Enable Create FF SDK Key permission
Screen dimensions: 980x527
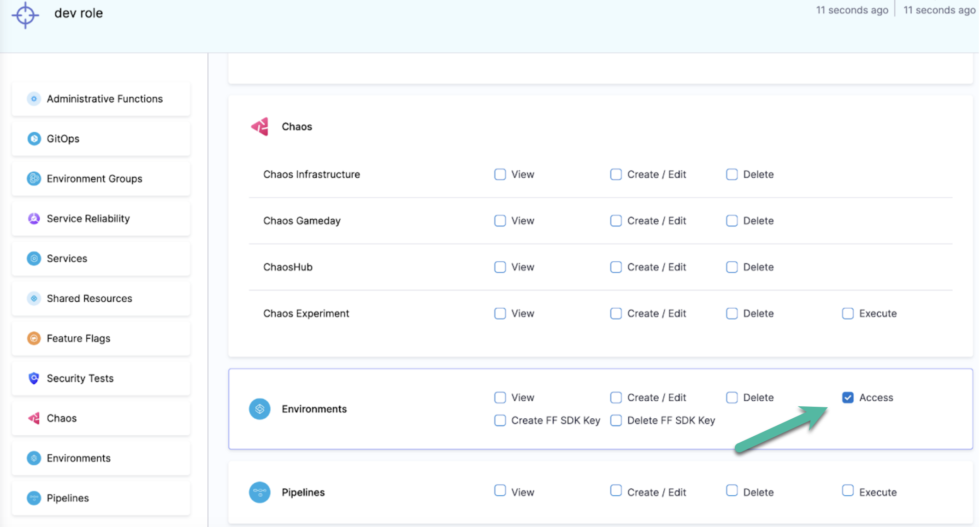(x=500, y=421)
